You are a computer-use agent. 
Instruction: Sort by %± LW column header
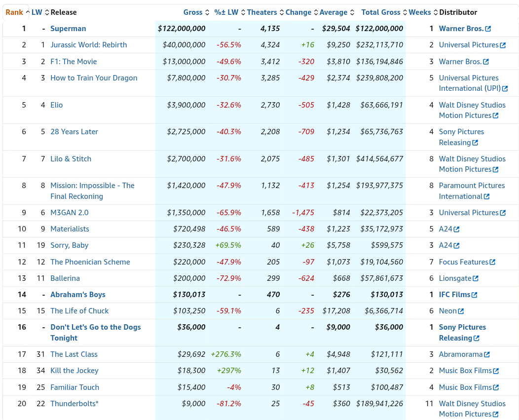click(x=229, y=12)
